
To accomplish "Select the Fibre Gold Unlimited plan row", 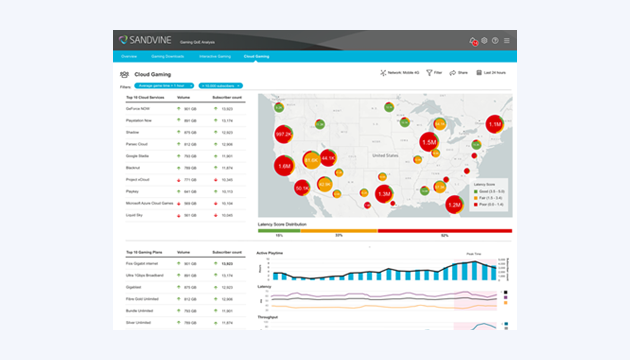I will tap(185, 299).
